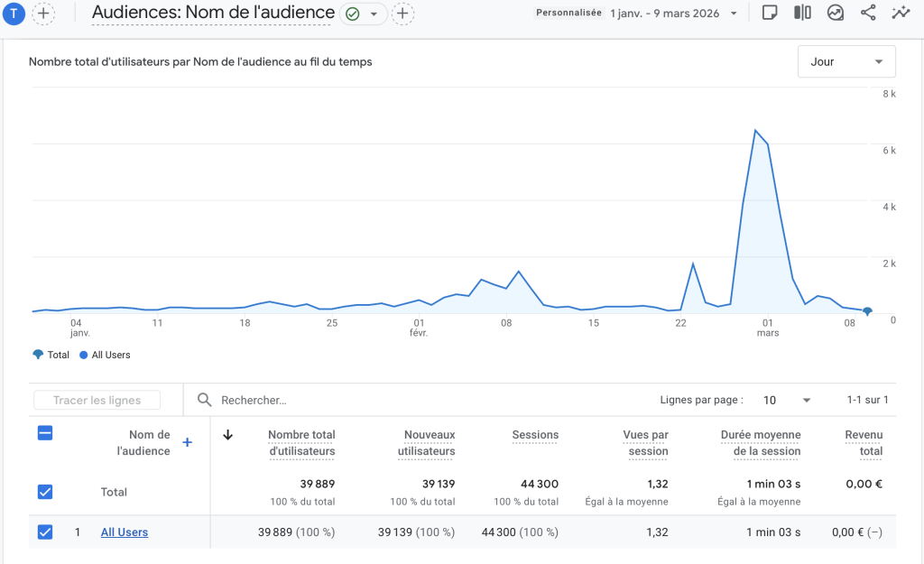Click the compare columns icon
This screenshot has height=564, width=924.
tap(802, 13)
